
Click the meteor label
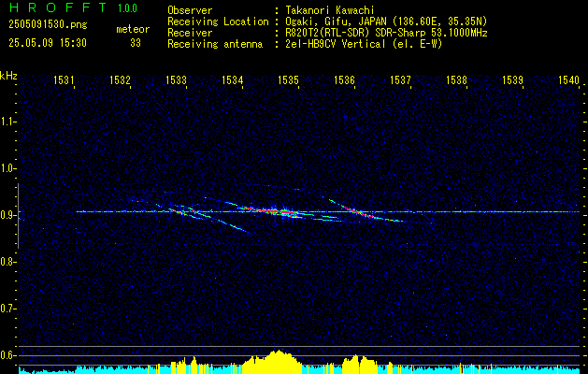tap(133, 29)
